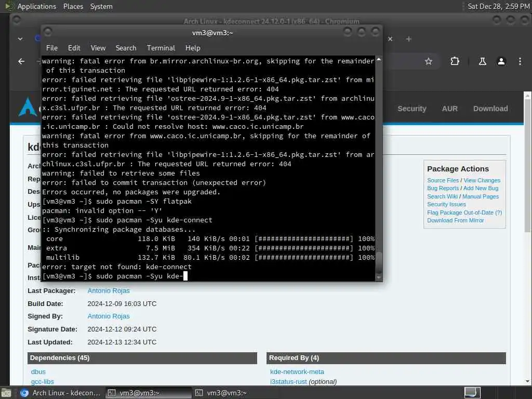
Task: Open the System menu in top panel
Action: pyautogui.click(x=101, y=6)
